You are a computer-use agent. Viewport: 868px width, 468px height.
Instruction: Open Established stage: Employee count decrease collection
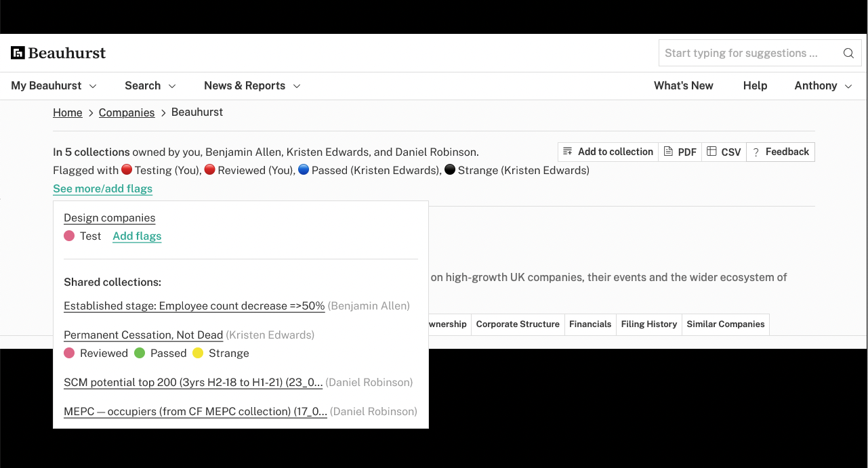[194, 306]
